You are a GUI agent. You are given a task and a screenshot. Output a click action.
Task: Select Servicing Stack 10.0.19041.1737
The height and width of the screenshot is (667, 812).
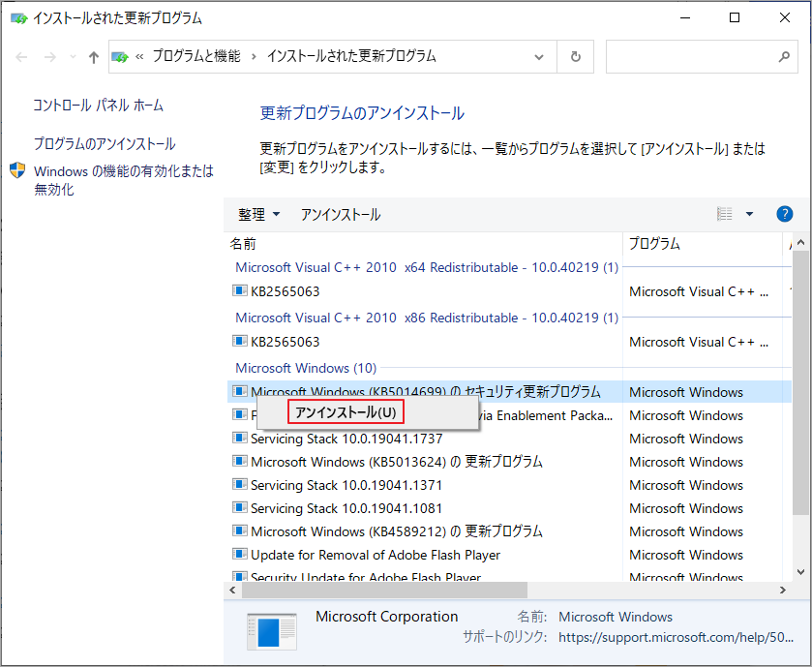coord(346,440)
